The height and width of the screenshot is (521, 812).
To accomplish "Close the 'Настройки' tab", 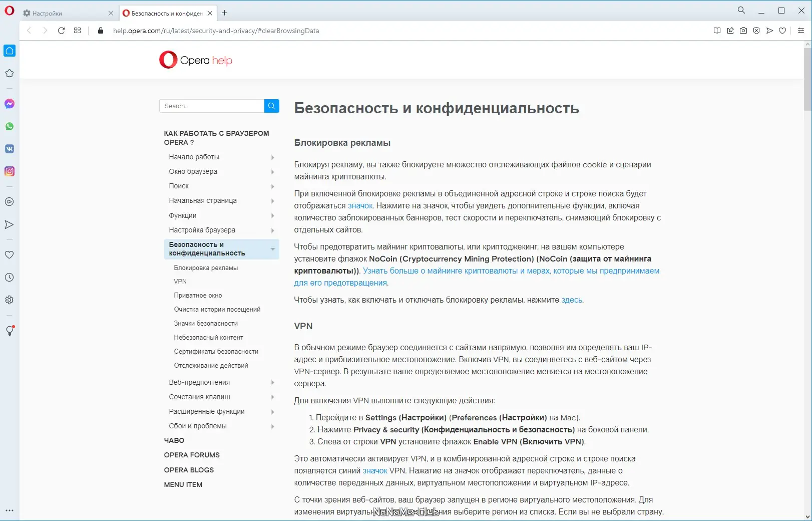I will 111,14.
